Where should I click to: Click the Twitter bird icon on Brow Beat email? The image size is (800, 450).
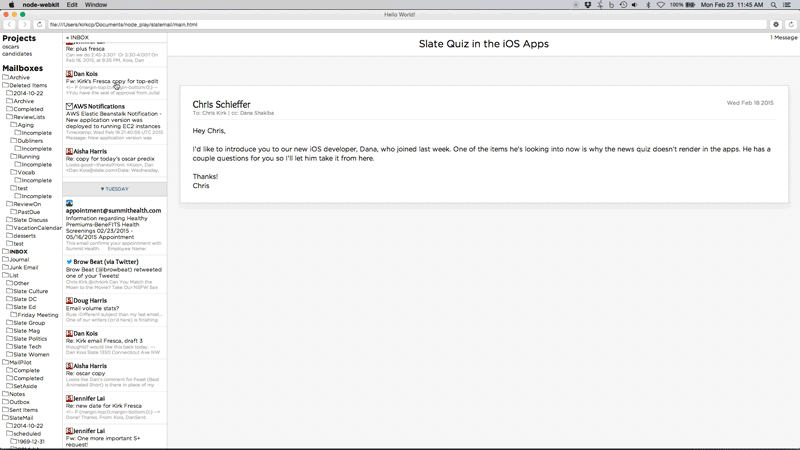point(69,262)
